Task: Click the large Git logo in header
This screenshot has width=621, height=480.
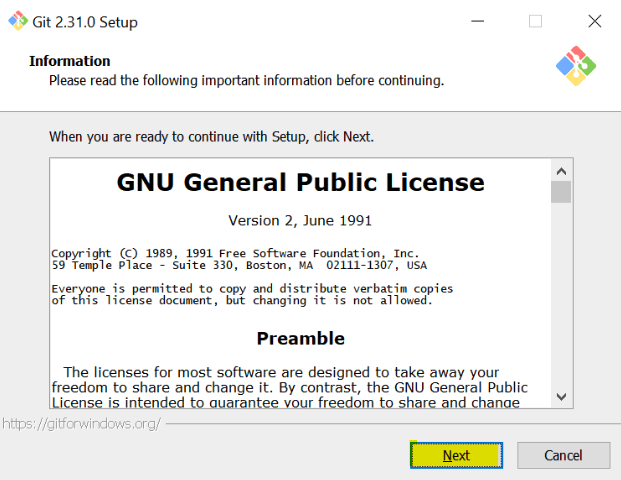Action: coord(576,66)
